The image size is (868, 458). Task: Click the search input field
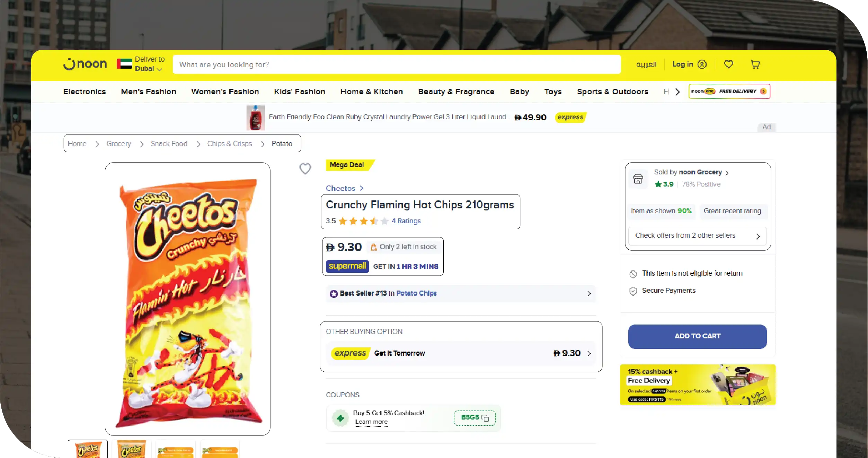tap(397, 64)
